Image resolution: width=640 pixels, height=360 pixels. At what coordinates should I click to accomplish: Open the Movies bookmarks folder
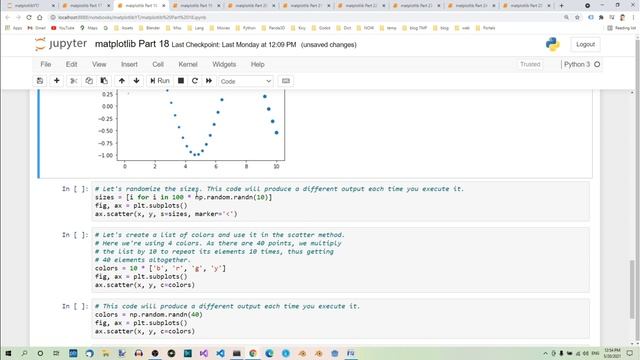coord(220,28)
